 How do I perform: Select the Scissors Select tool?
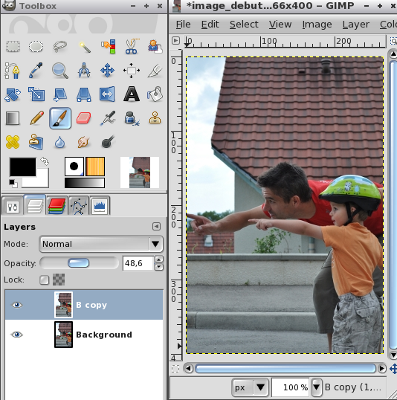point(132,47)
